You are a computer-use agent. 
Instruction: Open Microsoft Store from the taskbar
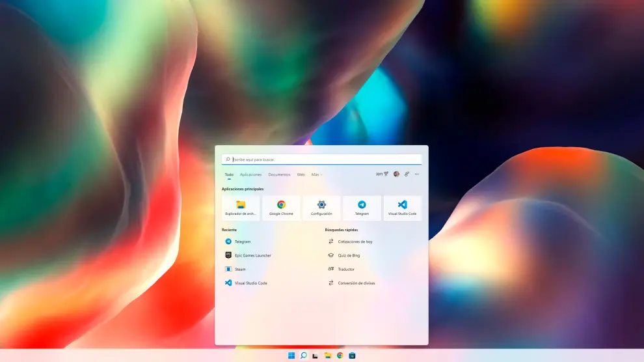[x=352, y=355]
